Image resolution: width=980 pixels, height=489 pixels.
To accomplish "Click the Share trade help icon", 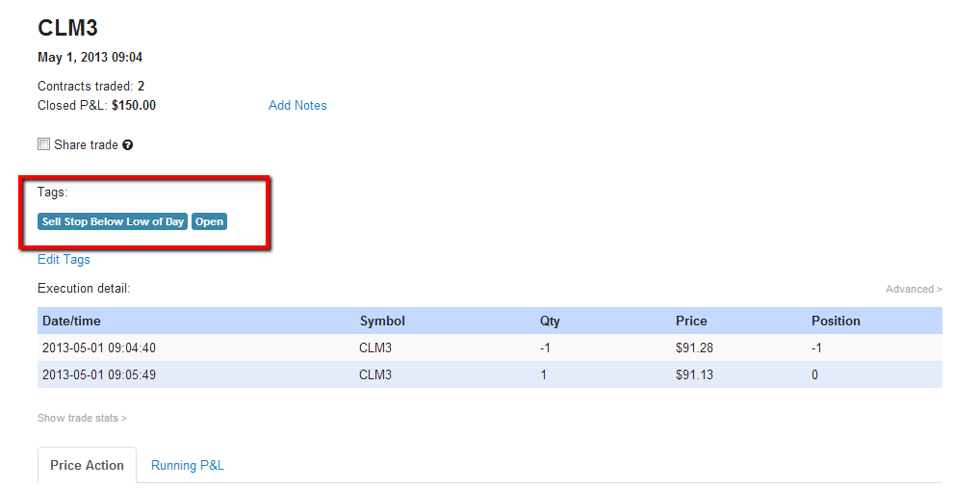I will (x=127, y=145).
